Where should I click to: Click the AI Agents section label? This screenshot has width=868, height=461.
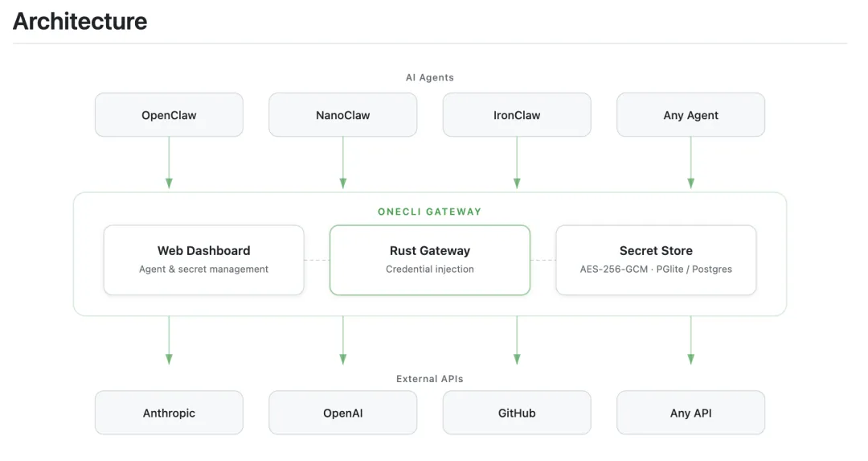(430, 78)
